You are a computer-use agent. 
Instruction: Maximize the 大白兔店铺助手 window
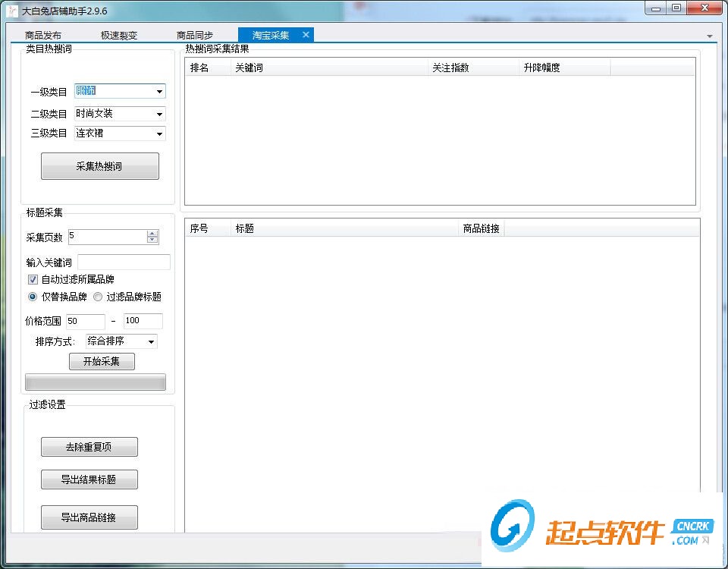tap(676, 8)
